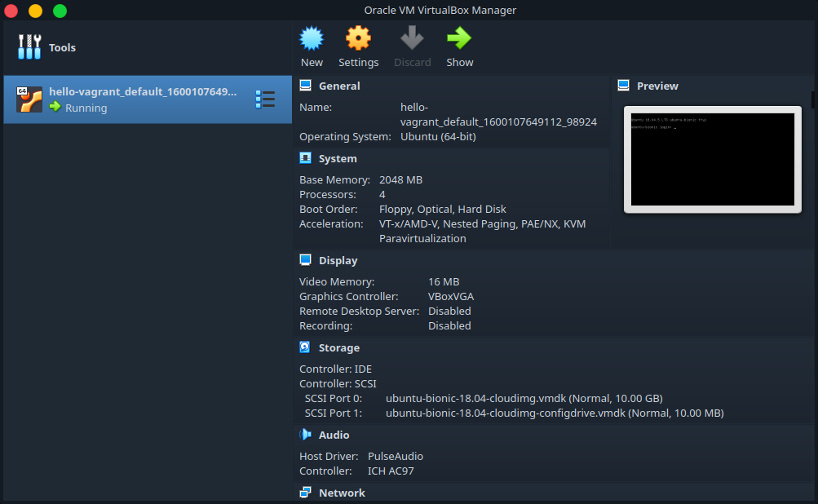The width and height of the screenshot is (818, 504).
Task: Click the PulseAudio host driver value
Action: [395, 456]
